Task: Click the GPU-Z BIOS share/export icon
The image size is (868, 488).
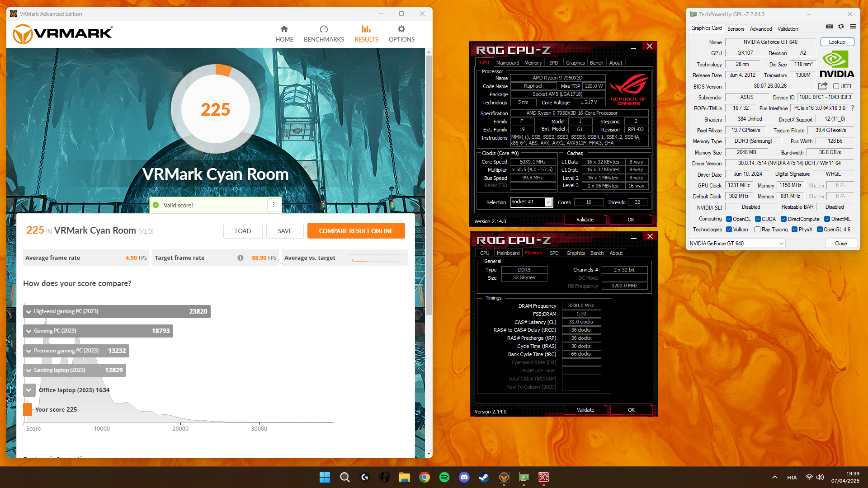Action: coord(823,86)
